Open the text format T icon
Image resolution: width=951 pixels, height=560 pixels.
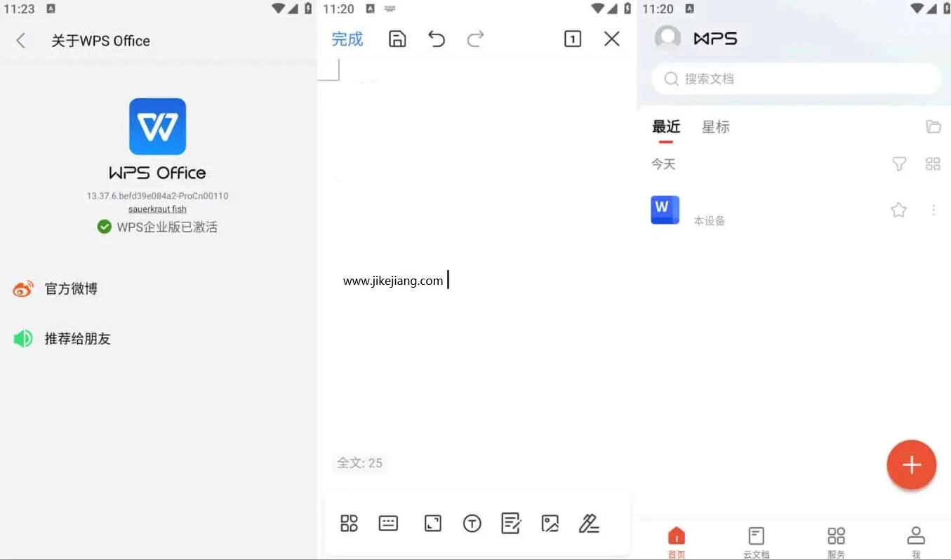coord(472,524)
